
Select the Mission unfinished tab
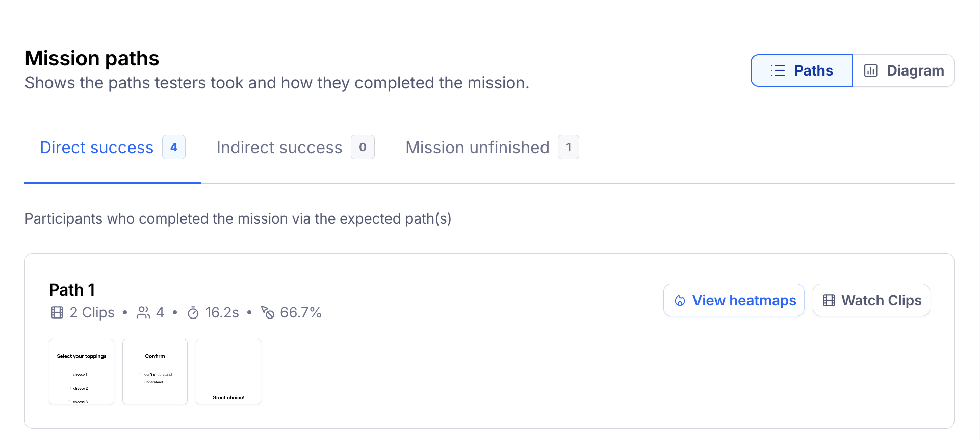point(477,148)
